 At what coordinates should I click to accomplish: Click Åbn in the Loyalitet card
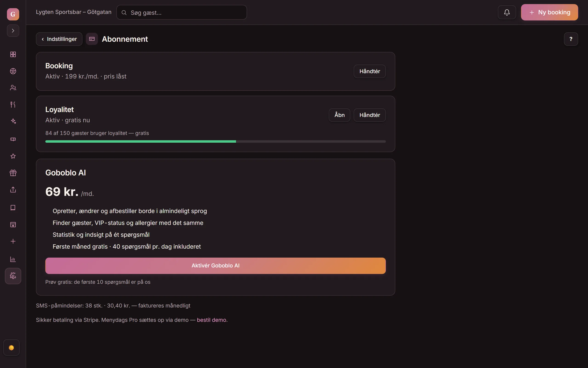click(339, 115)
